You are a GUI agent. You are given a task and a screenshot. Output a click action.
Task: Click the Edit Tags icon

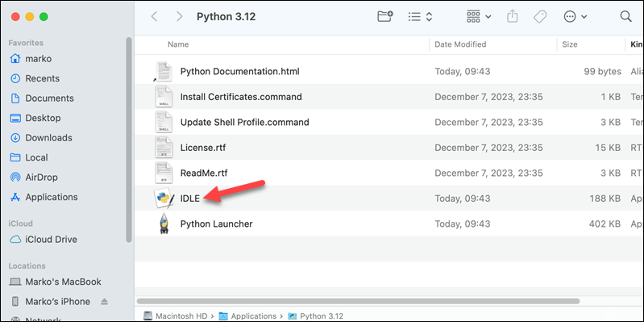coord(540,16)
